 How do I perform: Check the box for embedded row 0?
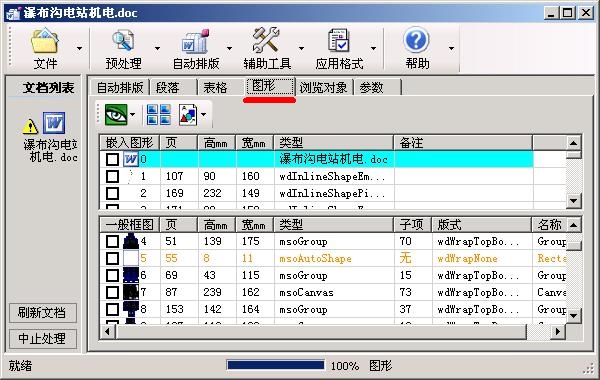(112, 159)
